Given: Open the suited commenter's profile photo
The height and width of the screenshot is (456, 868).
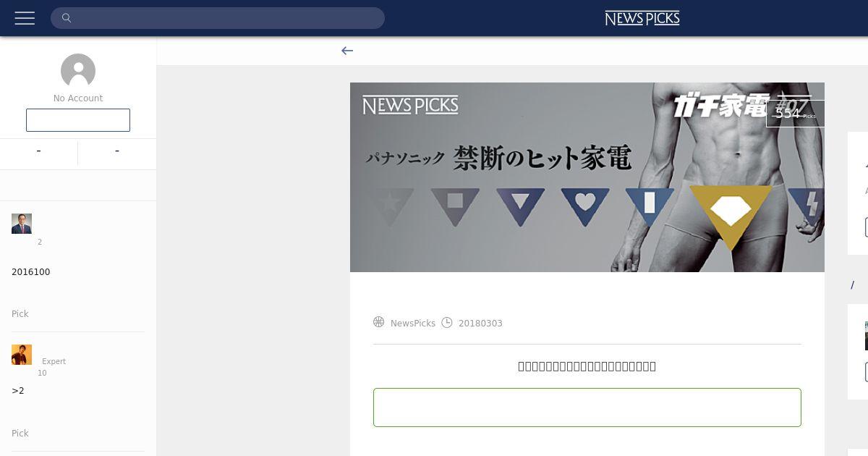Looking at the screenshot, I should (22, 224).
